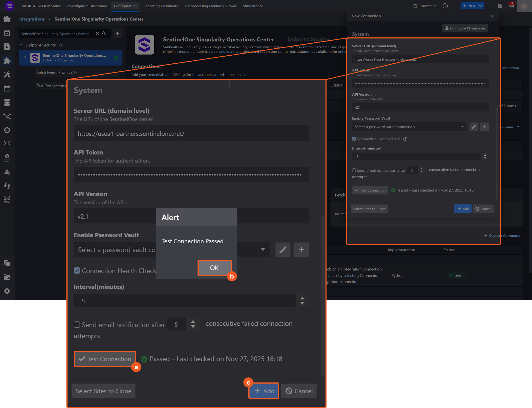
Task: Click the fingerprint icon in left sidebar
Action: (7, 200)
